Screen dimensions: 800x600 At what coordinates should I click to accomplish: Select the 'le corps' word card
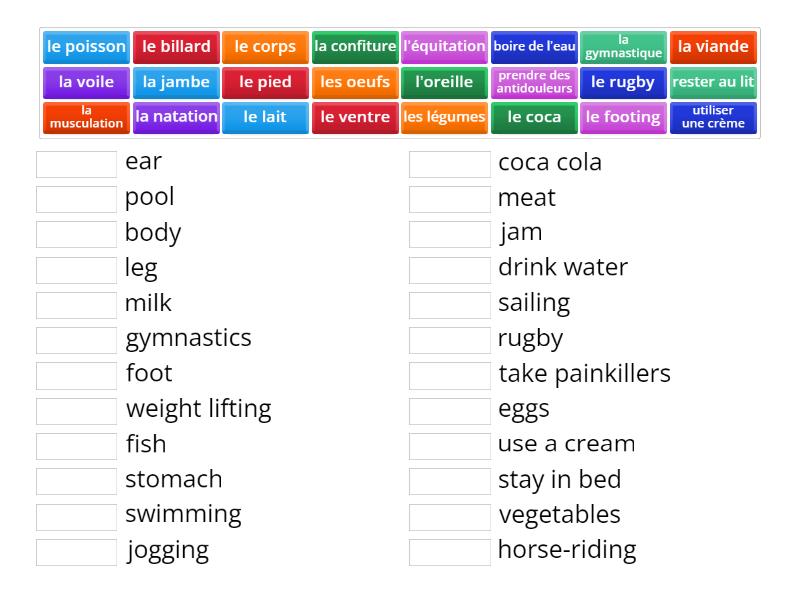tap(264, 46)
